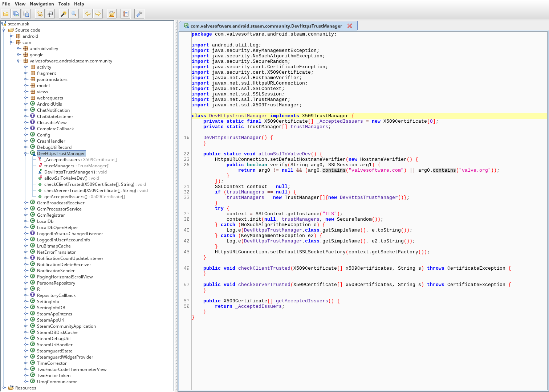The height and width of the screenshot is (392, 549).
Task: Click the Open file toolbar icon
Action: click(x=6, y=14)
